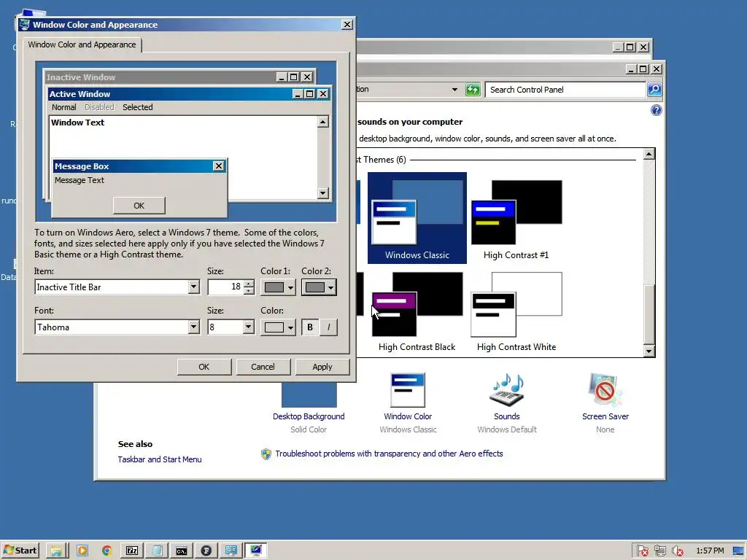Open Google Chrome from the taskbar
This screenshot has width=747, height=560.
pos(107,551)
